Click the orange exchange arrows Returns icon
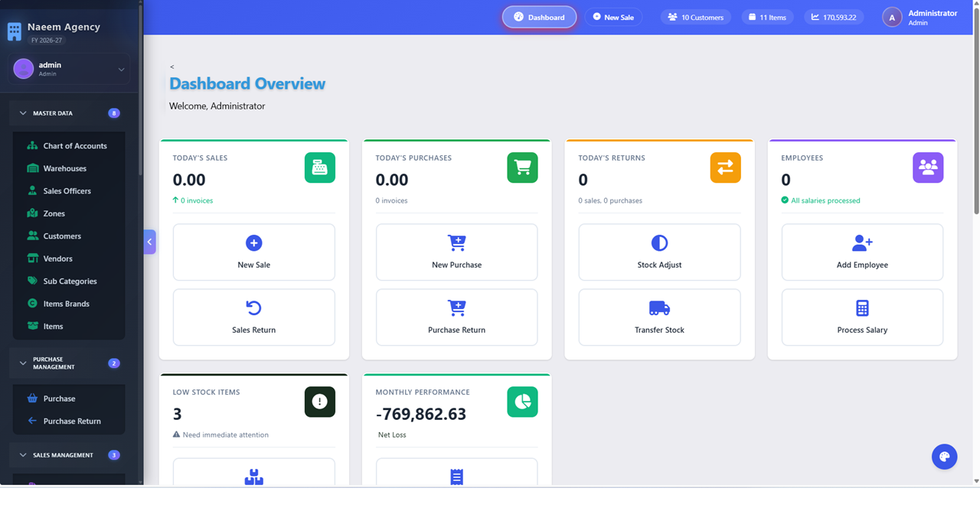 [x=725, y=168]
